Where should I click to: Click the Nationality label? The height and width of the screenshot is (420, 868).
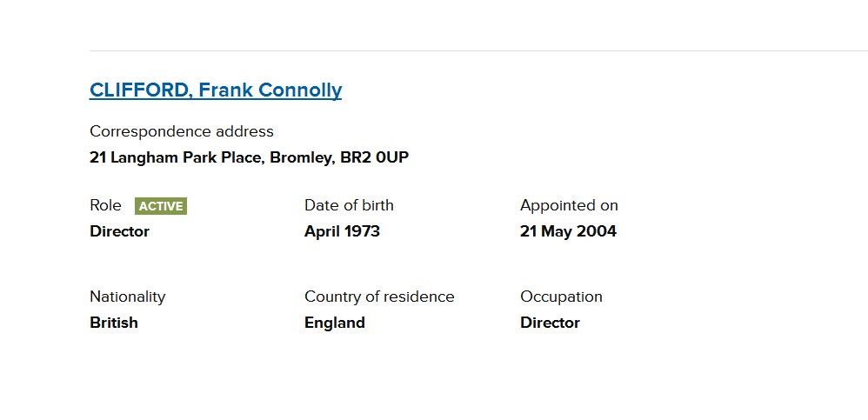pyautogui.click(x=127, y=297)
